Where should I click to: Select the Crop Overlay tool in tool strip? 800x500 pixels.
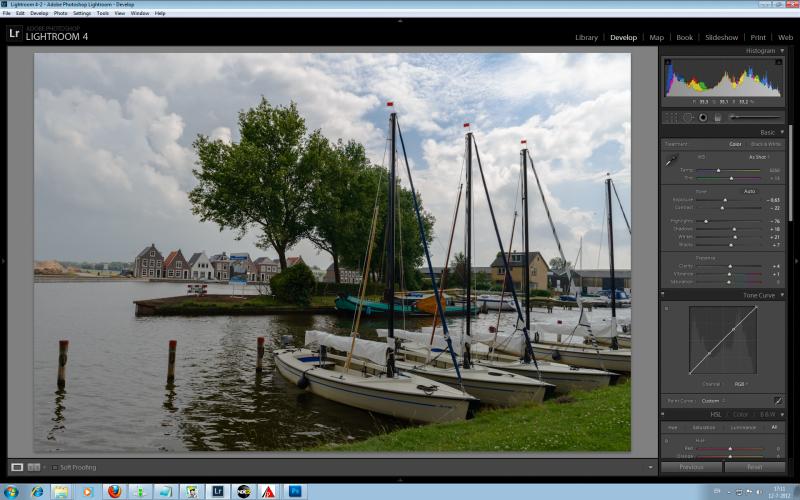point(671,118)
